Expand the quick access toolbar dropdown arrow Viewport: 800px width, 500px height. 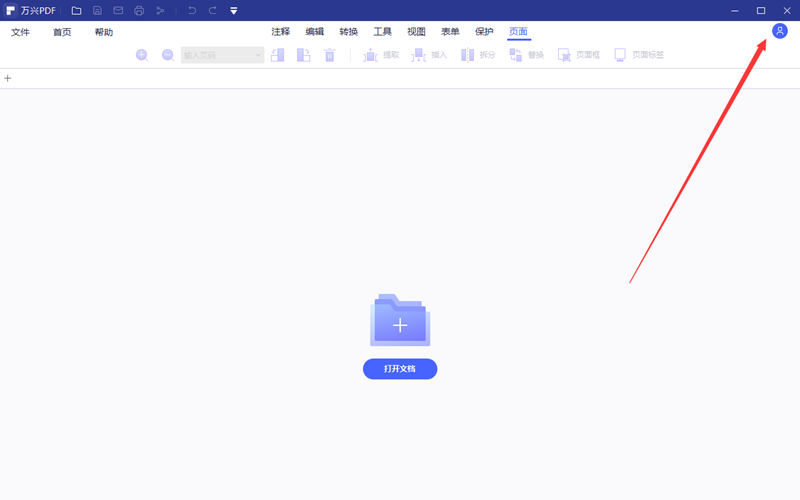pyautogui.click(x=234, y=11)
